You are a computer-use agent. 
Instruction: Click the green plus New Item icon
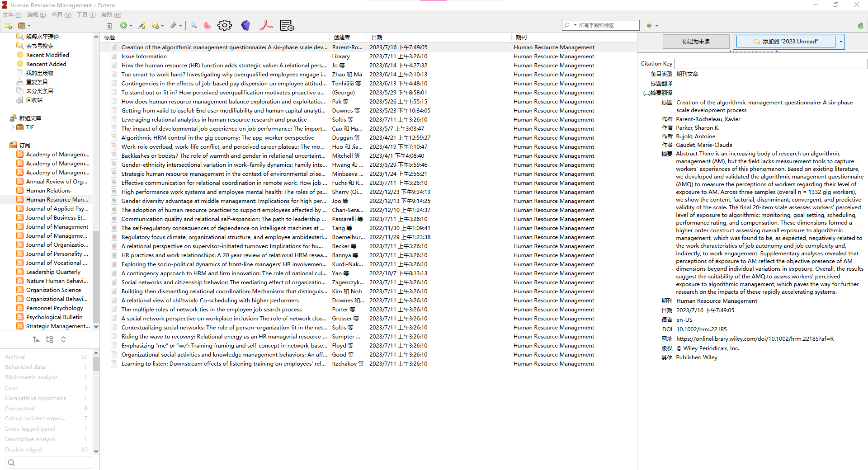123,26
